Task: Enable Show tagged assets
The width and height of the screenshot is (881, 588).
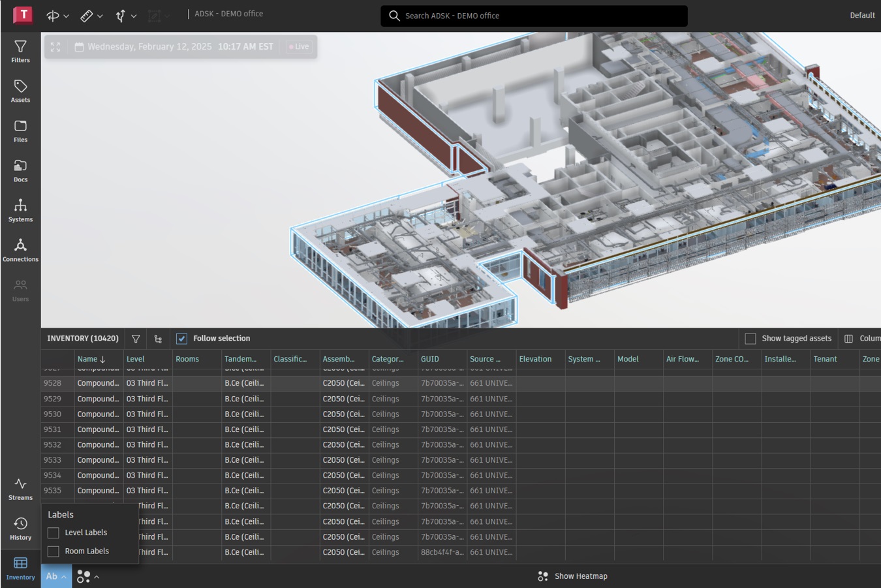Action: coord(750,338)
